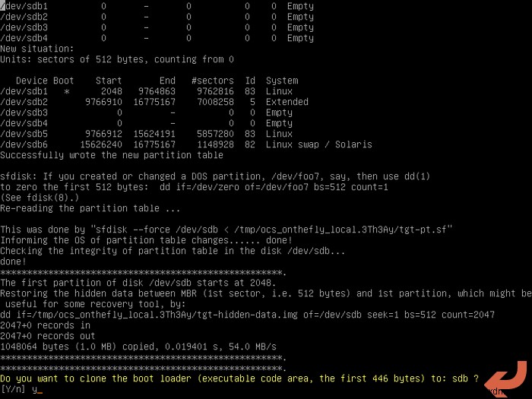Click the boot flag asterisk on /dev/sdb1
The height and width of the screenshot is (399, 532).
tap(67, 91)
